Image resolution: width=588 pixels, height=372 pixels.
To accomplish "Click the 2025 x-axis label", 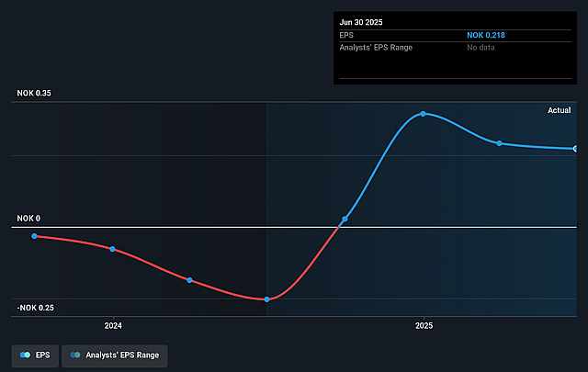I will (x=424, y=326).
